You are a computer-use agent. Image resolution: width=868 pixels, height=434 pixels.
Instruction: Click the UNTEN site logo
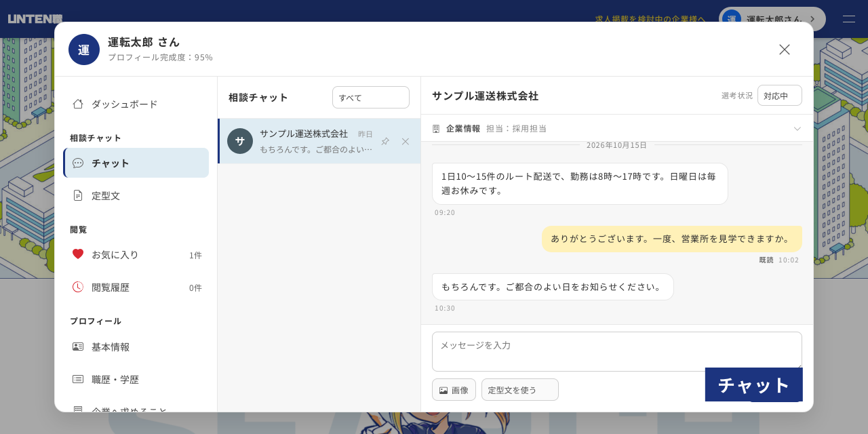pos(35,19)
